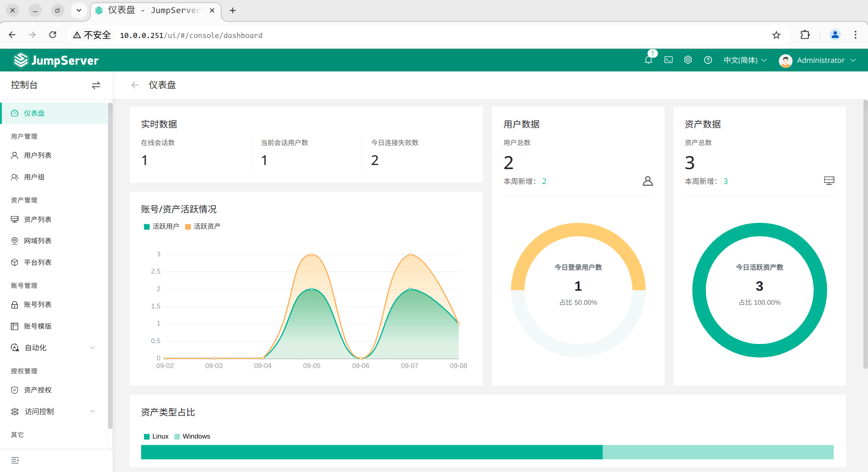
Task: Go back in browser history
Action: [12, 35]
